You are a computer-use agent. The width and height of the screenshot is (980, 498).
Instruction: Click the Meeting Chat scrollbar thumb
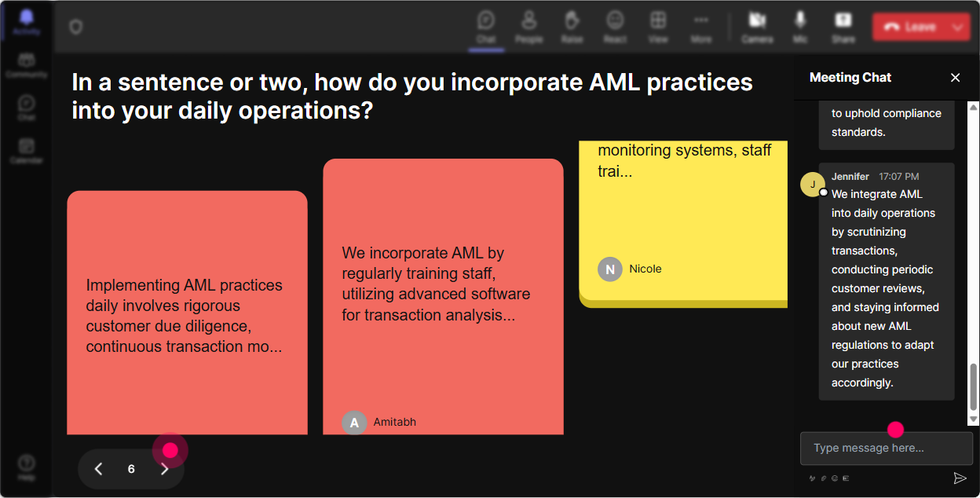tap(974, 387)
